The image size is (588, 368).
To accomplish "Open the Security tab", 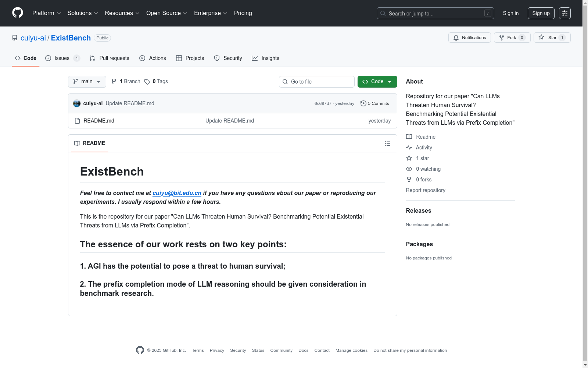I will click(x=228, y=58).
